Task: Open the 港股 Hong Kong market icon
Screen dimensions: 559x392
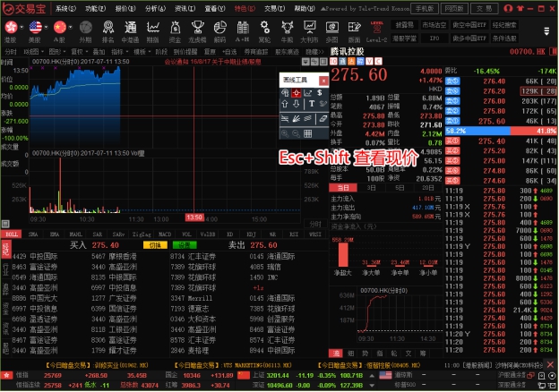Action: (12, 28)
